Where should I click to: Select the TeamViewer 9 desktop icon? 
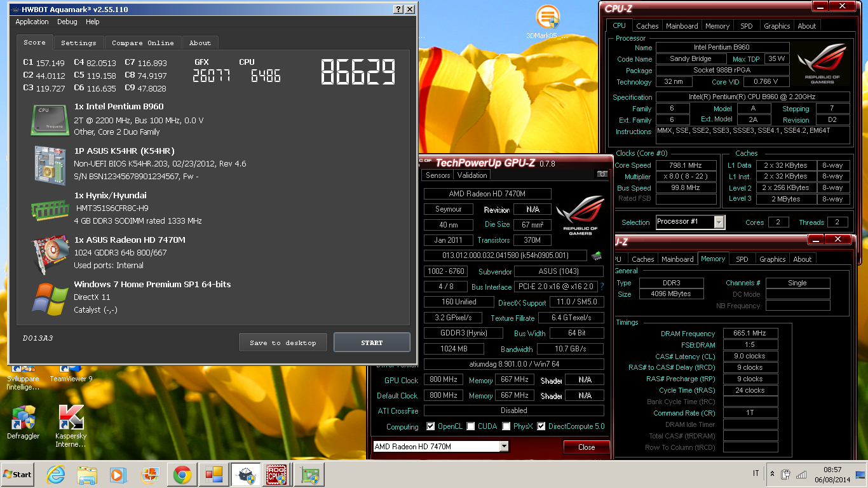point(71,375)
